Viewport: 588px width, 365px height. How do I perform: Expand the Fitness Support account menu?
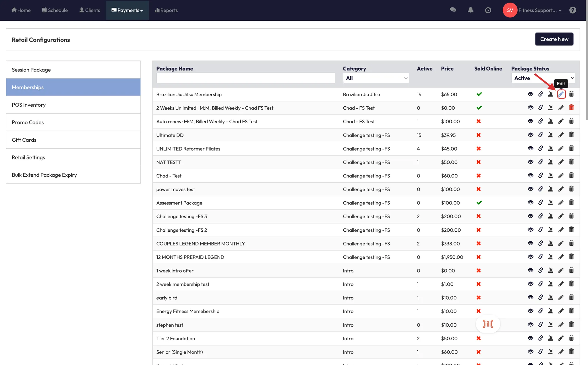coord(537,10)
